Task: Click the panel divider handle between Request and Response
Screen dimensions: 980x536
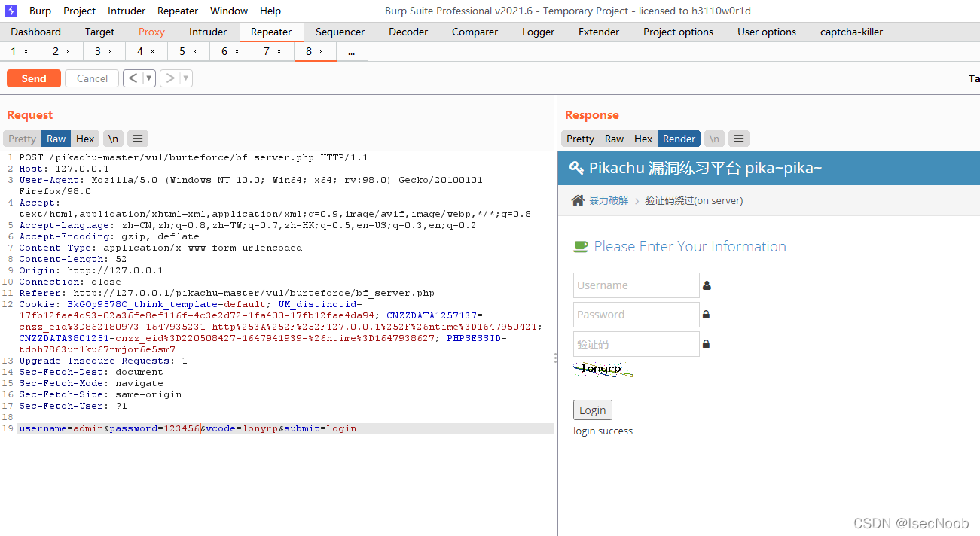Action: (555, 358)
